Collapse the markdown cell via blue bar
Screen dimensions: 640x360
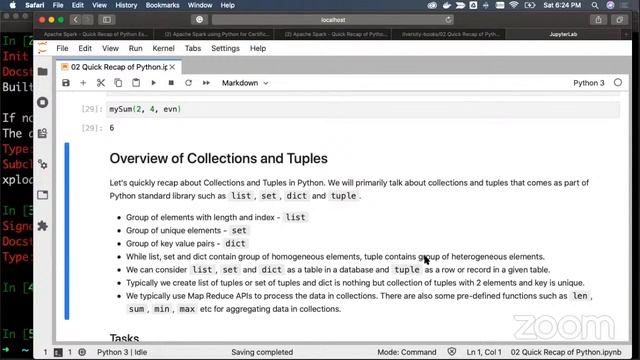point(67,231)
